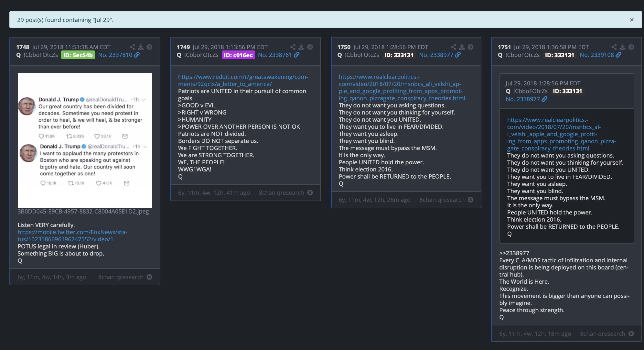Open post No. 2338761 link
The width and height of the screenshot is (644, 350).
click(275, 55)
